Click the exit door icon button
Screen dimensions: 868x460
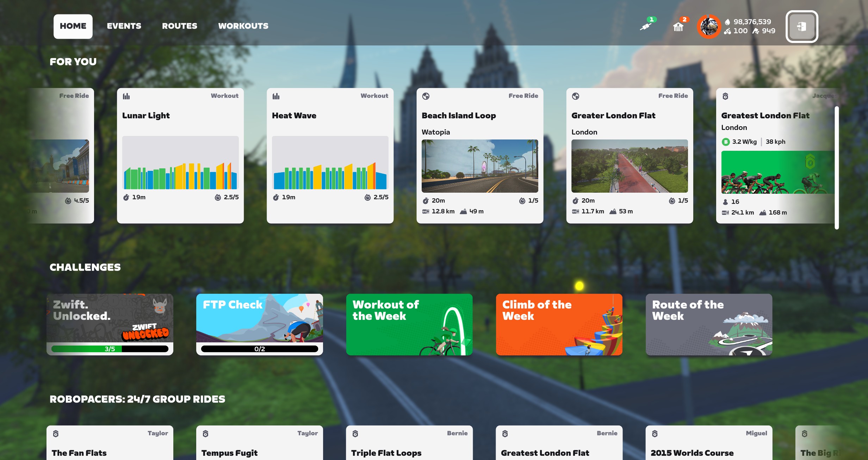pos(801,26)
